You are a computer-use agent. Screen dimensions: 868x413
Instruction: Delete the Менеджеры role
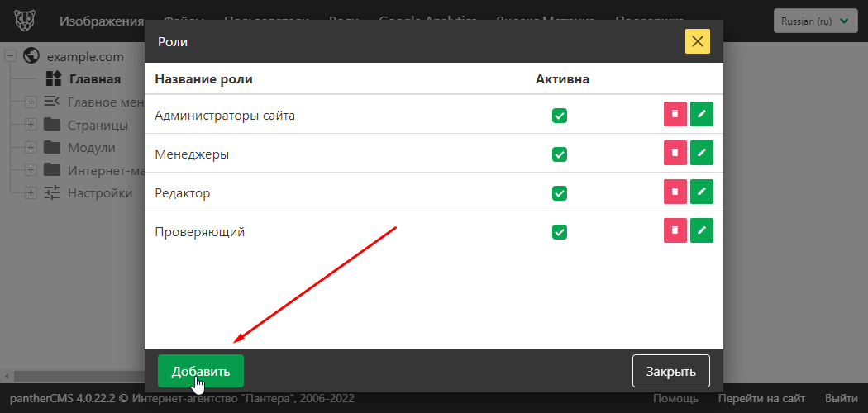click(x=675, y=153)
